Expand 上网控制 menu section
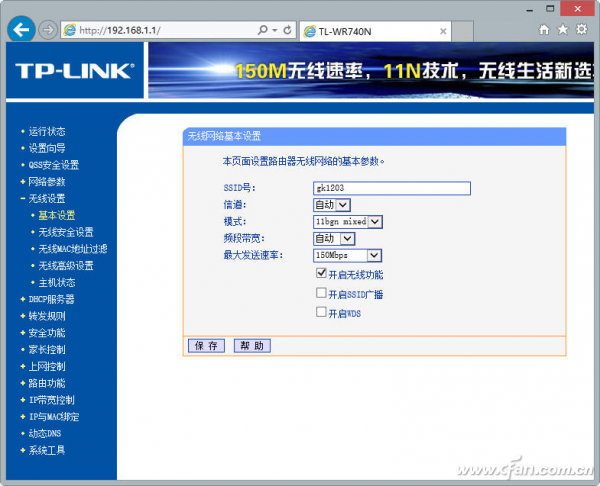 (x=47, y=367)
